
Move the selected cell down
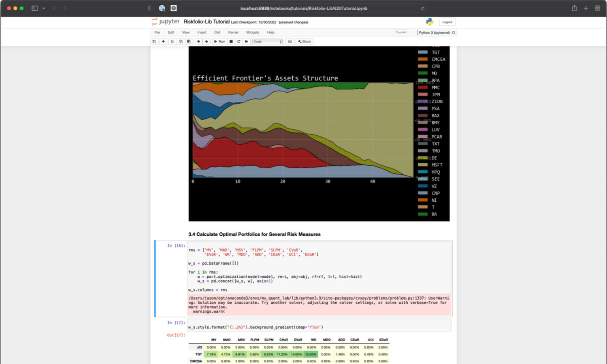point(207,42)
